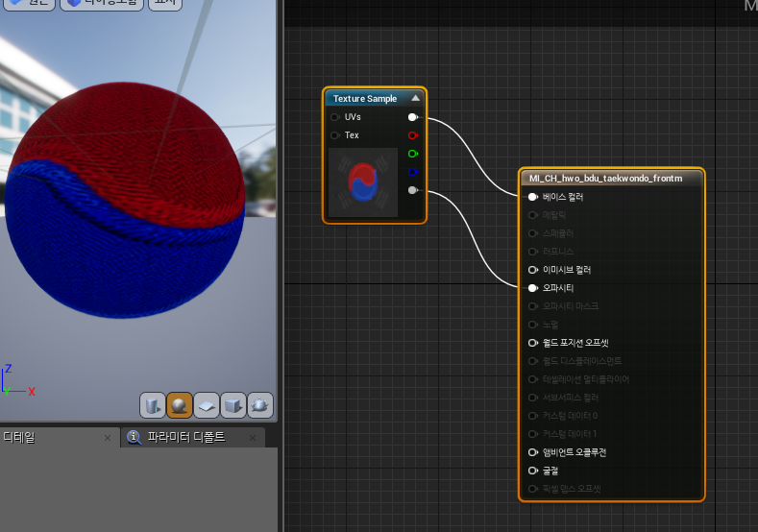The image size is (758, 532).
Task: Select the teapot custom mesh preview icon
Action: tap(260, 405)
